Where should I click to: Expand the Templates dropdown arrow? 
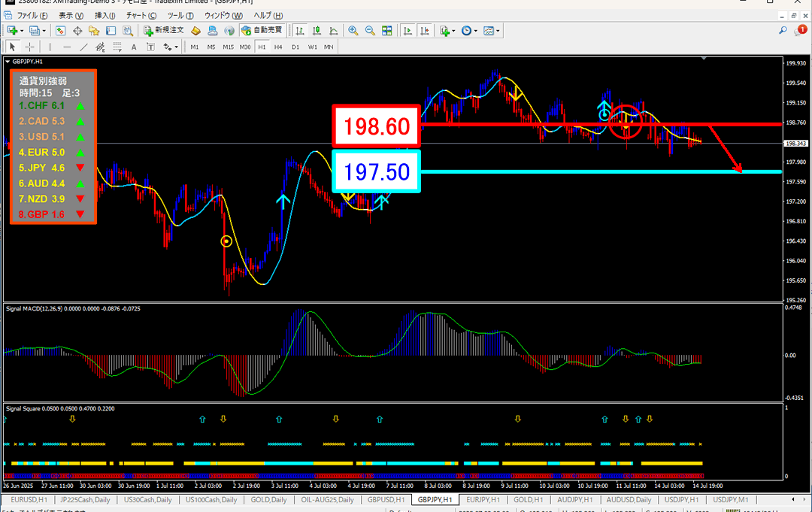tap(498, 31)
